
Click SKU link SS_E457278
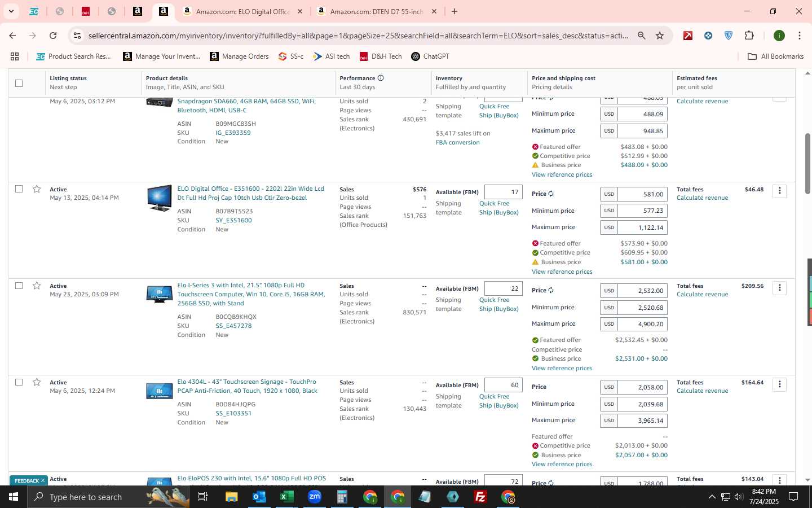click(x=233, y=326)
